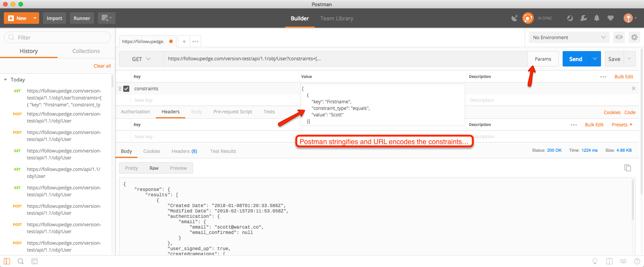Open headers column options ellipsis

click(574, 124)
